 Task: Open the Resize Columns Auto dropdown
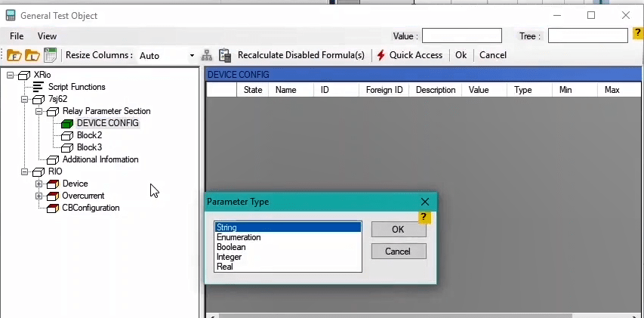coord(192,56)
